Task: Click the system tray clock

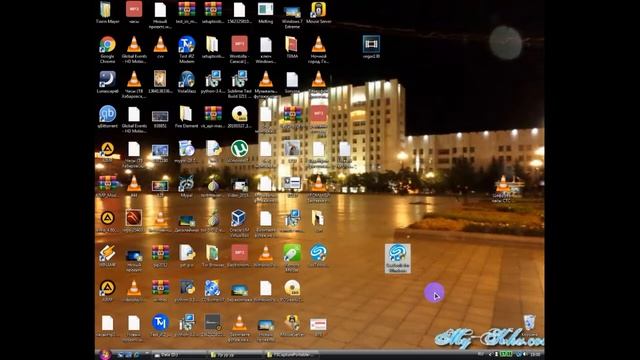Action: coord(535,354)
